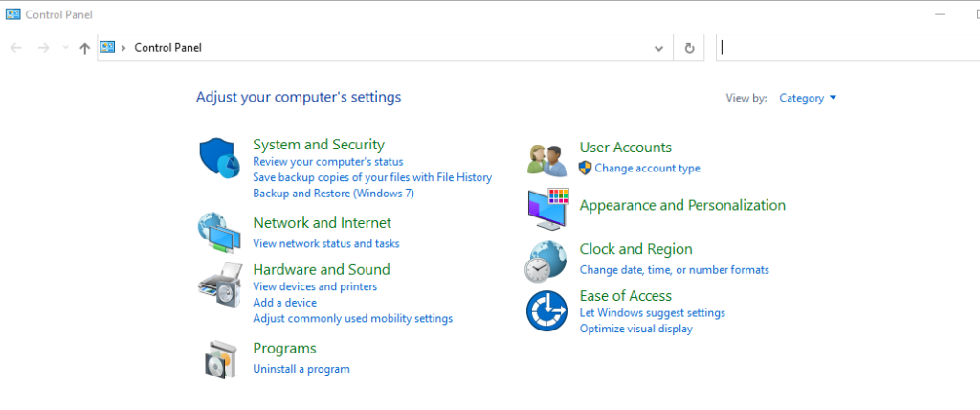Expand the address bar history dropdown
The width and height of the screenshot is (980, 410).
pos(658,48)
